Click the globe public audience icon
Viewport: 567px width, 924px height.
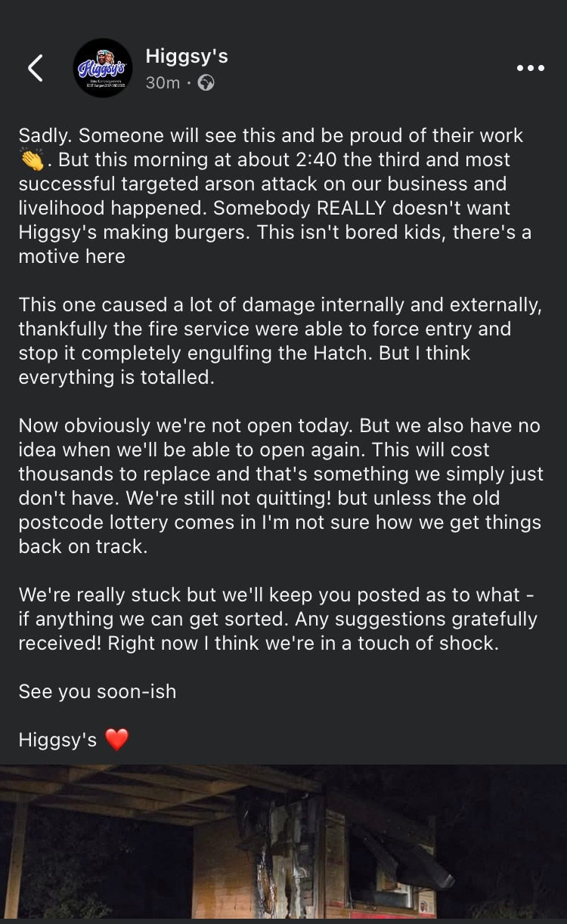click(205, 83)
